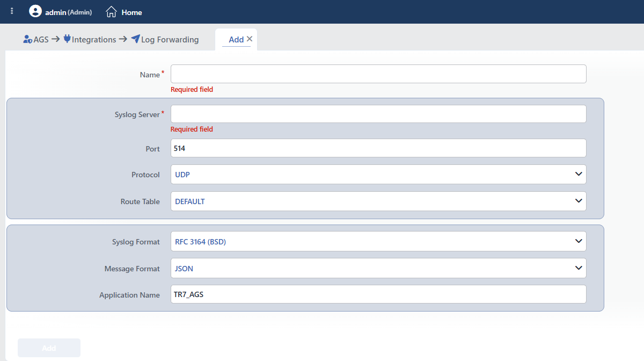The height and width of the screenshot is (361, 644).
Task: Open the Route Table dropdown set to DEFAULT
Action: (x=378, y=201)
